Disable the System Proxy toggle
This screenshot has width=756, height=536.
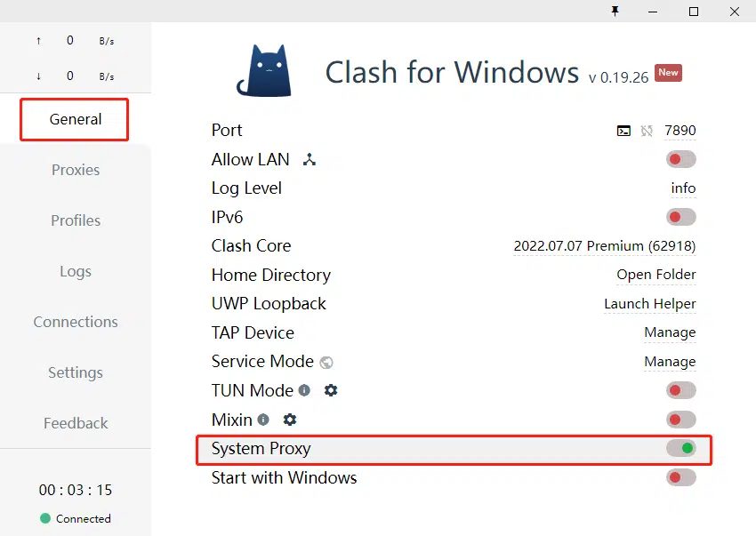coord(680,449)
